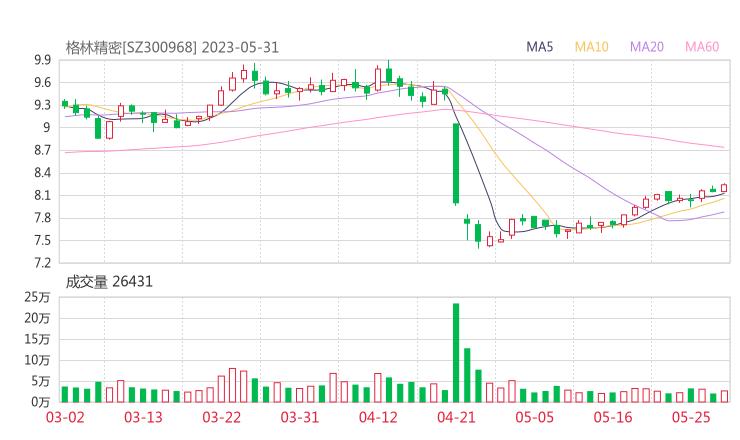The width and height of the screenshot is (740, 440).
Task: Click the first green candlestick on 03-02
Action: tap(65, 104)
